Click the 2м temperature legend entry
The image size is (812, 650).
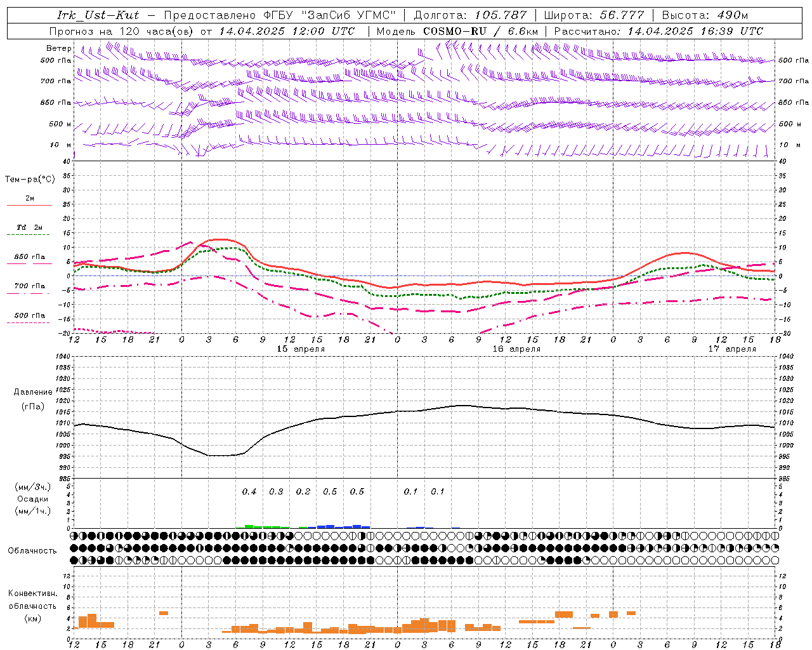[30, 199]
